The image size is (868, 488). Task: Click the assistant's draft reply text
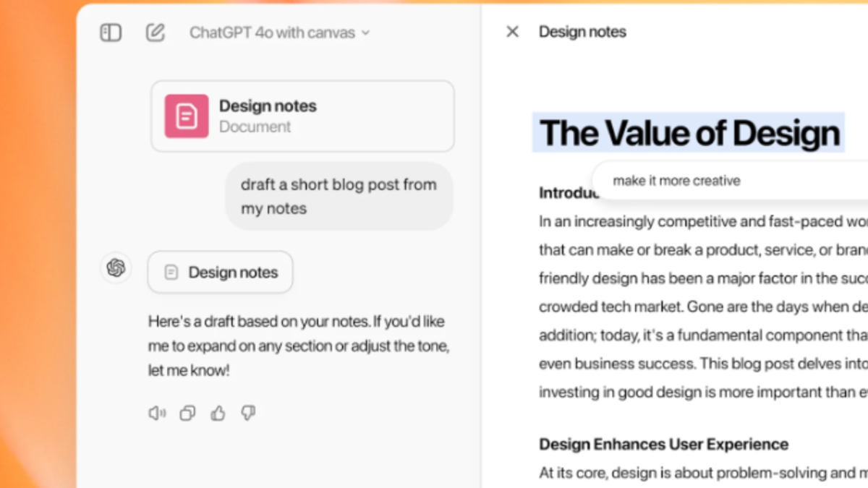tap(298, 346)
